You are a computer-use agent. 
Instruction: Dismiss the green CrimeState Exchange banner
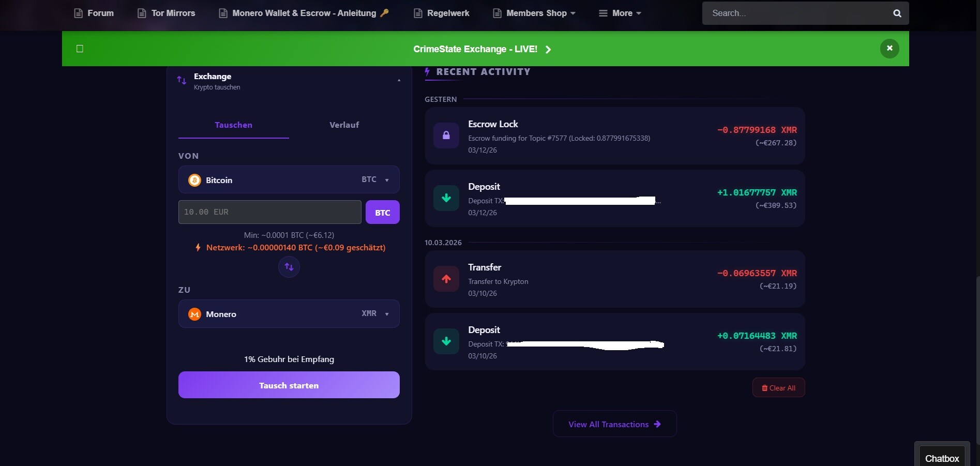889,49
